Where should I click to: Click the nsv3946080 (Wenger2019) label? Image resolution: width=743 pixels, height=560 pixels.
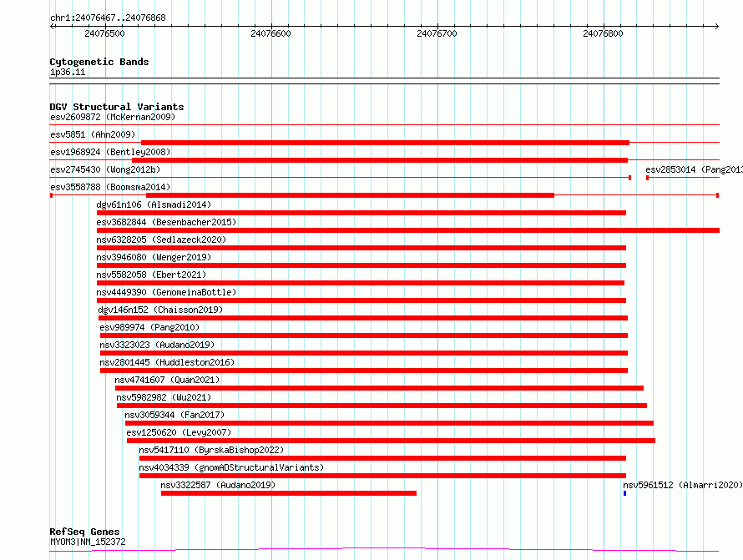pyautogui.click(x=154, y=257)
